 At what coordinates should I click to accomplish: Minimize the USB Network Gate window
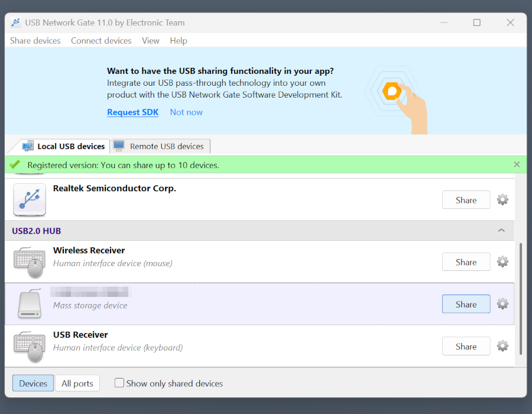click(444, 22)
